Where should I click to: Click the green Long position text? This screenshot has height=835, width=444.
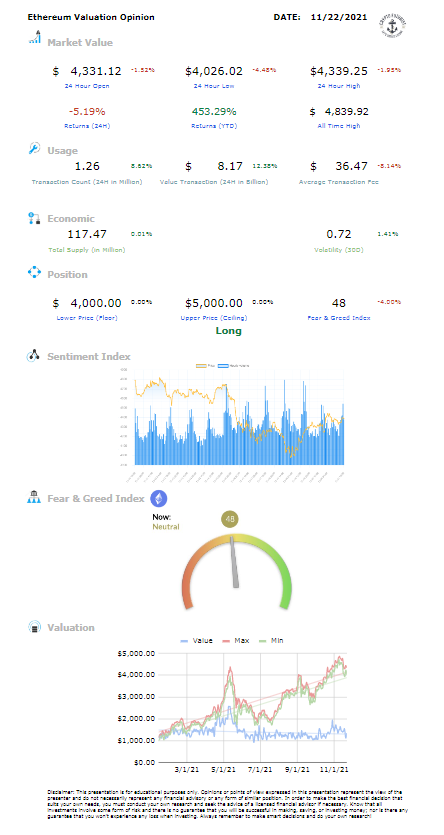tap(228, 331)
